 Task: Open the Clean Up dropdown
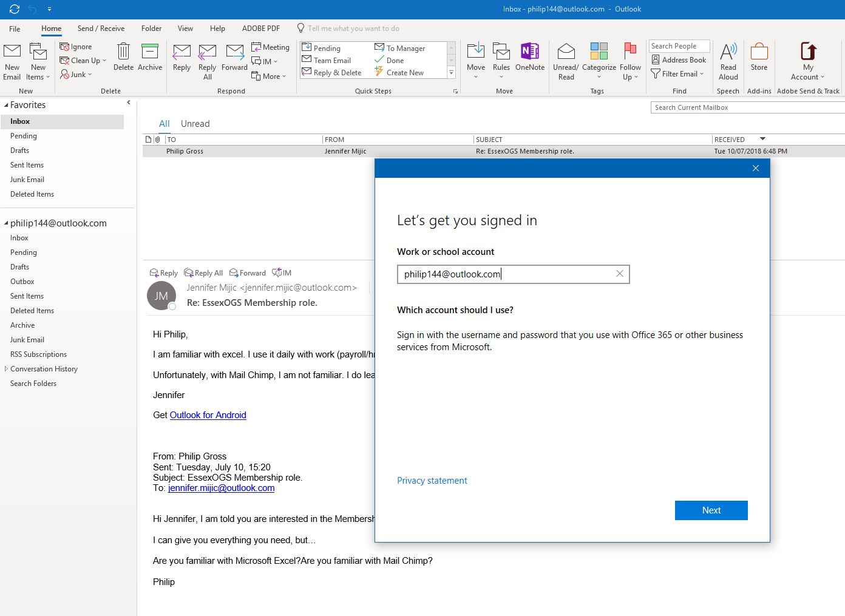pos(83,60)
